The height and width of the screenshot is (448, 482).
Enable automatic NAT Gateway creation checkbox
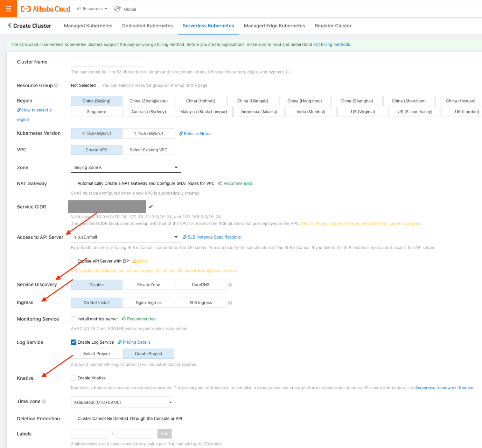(x=74, y=183)
